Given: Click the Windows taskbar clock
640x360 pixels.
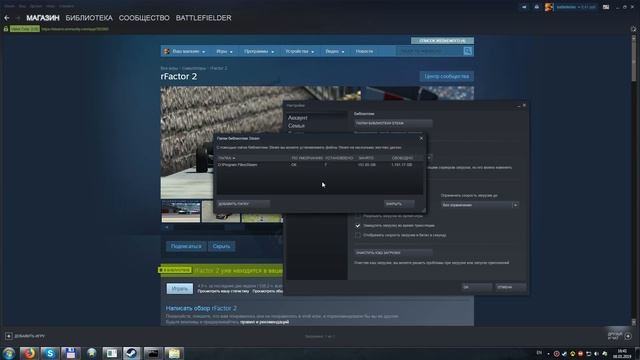Looking at the screenshot, I should [x=622, y=353].
